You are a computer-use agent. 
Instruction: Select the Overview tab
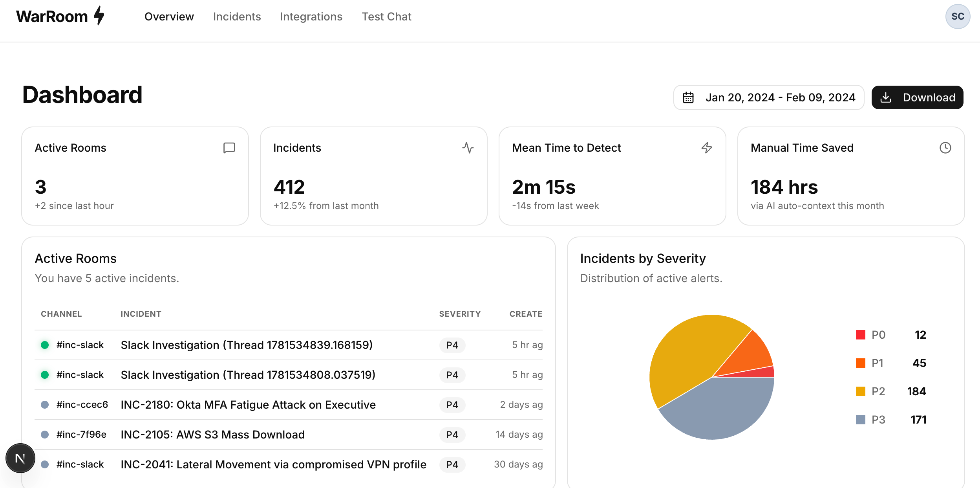coord(169,17)
